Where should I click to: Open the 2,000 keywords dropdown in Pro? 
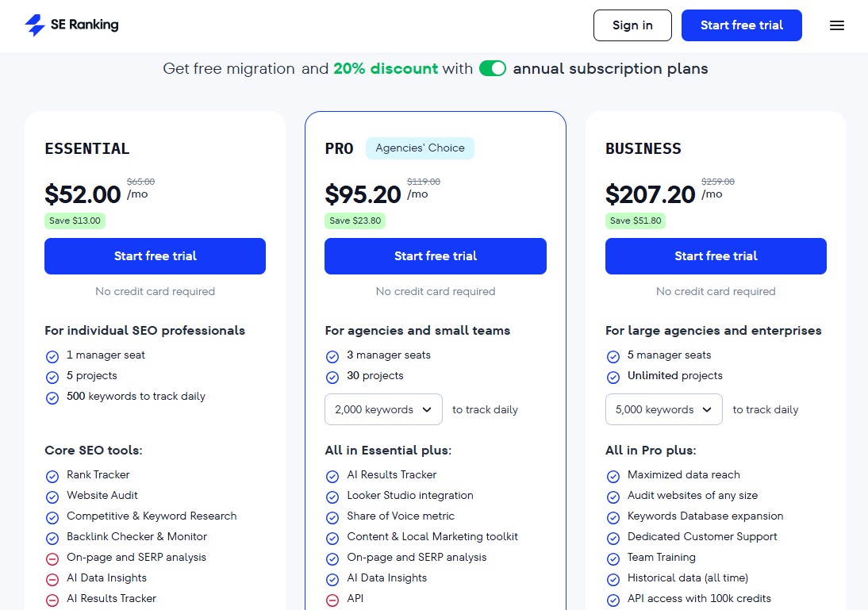(383, 409)
